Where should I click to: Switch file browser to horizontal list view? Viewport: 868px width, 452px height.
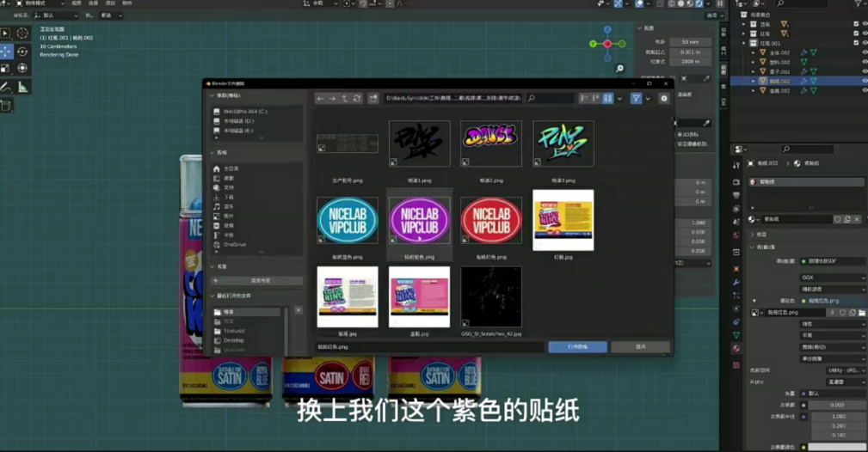(595, 99)
